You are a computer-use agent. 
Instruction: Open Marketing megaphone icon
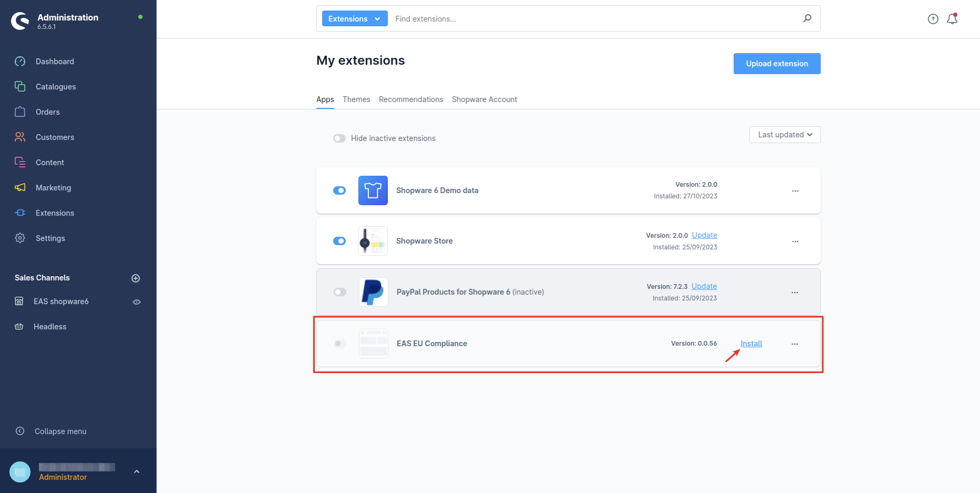click(20, 187)
